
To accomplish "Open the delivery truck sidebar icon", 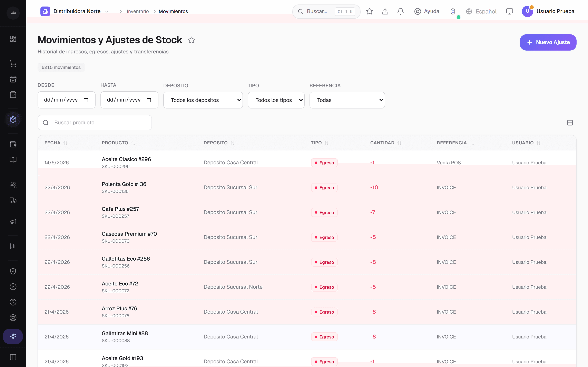I will pos(13,200).
